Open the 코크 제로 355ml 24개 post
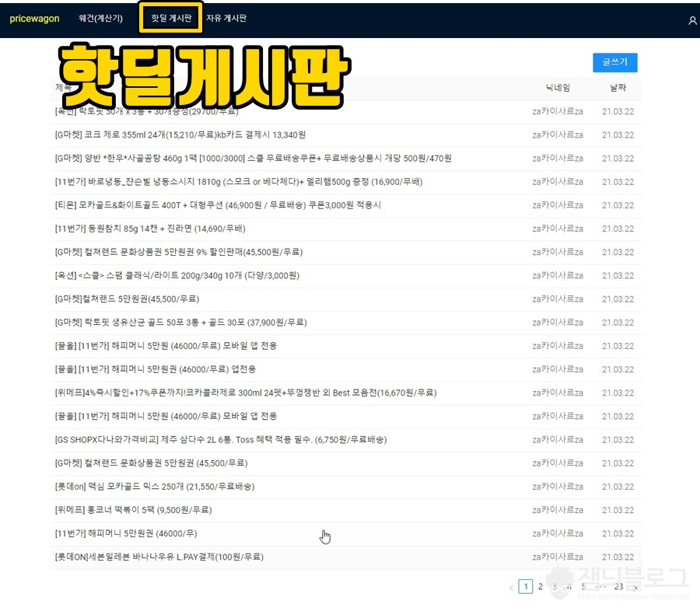The width and height of the screenshot is (700, 611). point(180,134)
